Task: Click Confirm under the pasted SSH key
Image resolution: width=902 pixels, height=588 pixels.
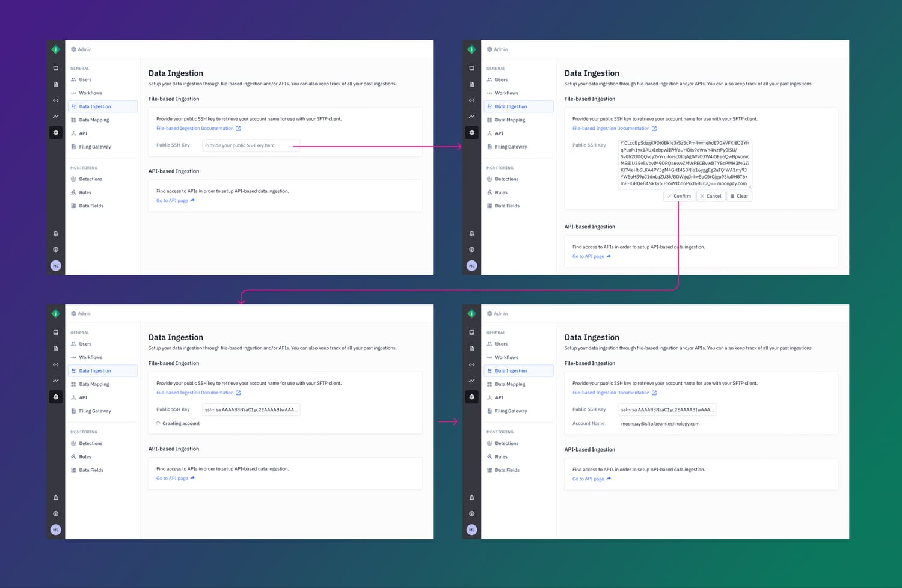Action: coord(679,196)
